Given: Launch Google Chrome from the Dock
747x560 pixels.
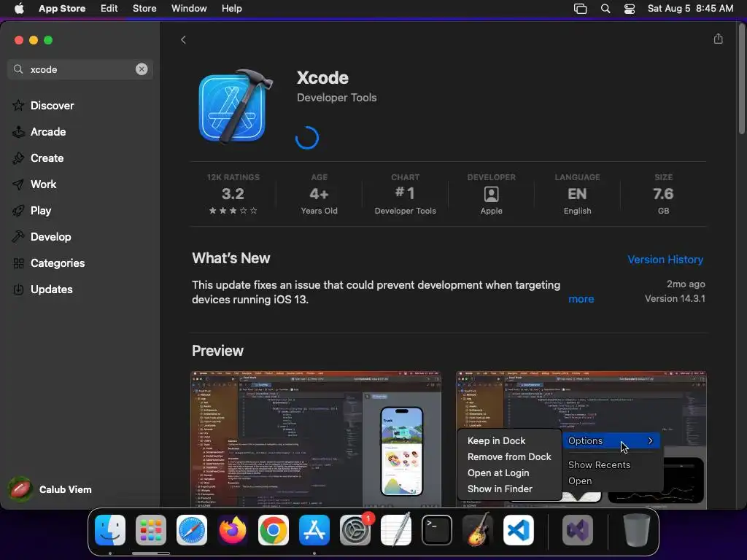Looking at the screenshot, I should point(273,530).
